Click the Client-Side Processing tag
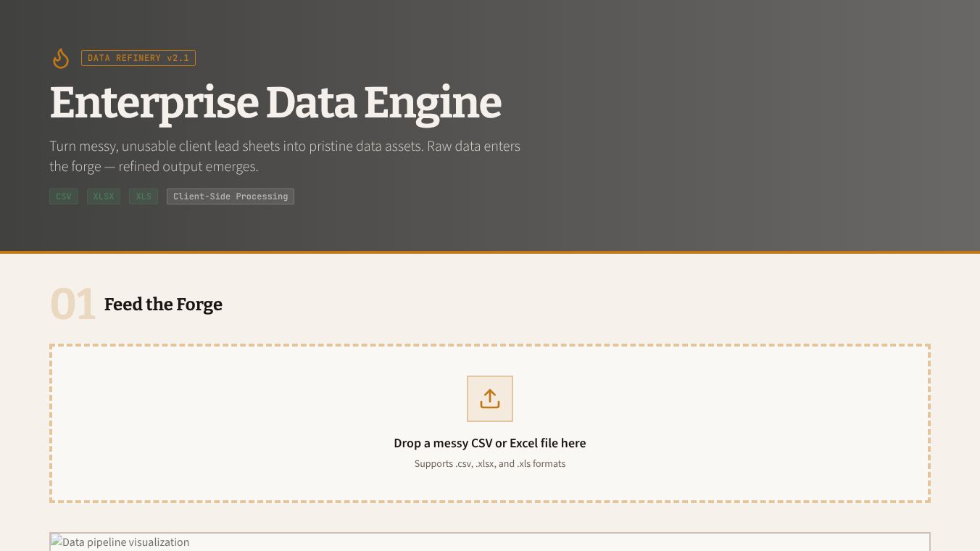 pyautogui.click(x=231, y=196)
